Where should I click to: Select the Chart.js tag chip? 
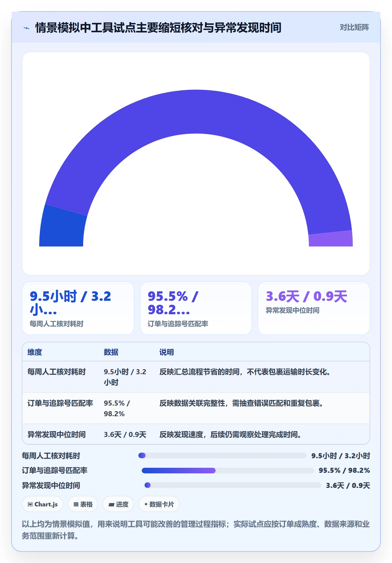(x=43, y=504)
